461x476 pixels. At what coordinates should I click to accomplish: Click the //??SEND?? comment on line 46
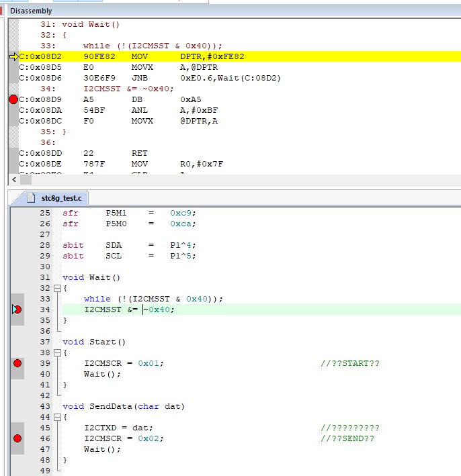point(347,438)
